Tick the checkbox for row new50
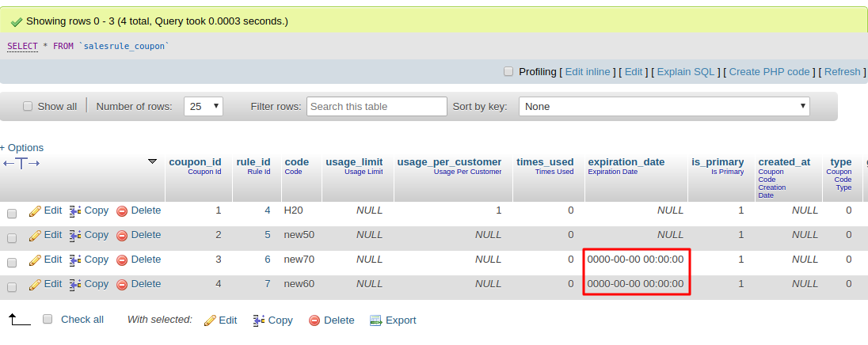The height and width of the screenshot is (345, 868). point(12,237)
